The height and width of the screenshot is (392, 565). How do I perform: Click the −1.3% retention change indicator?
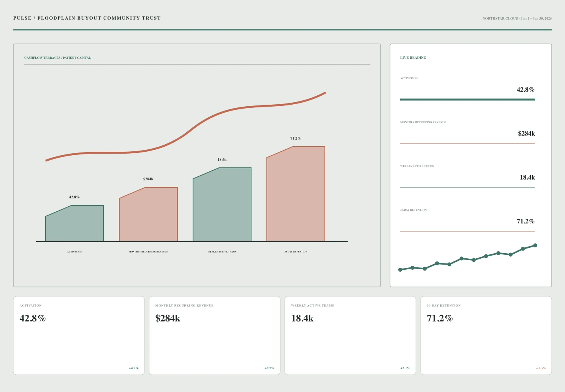pyautogui.click(x=541, y=368)
